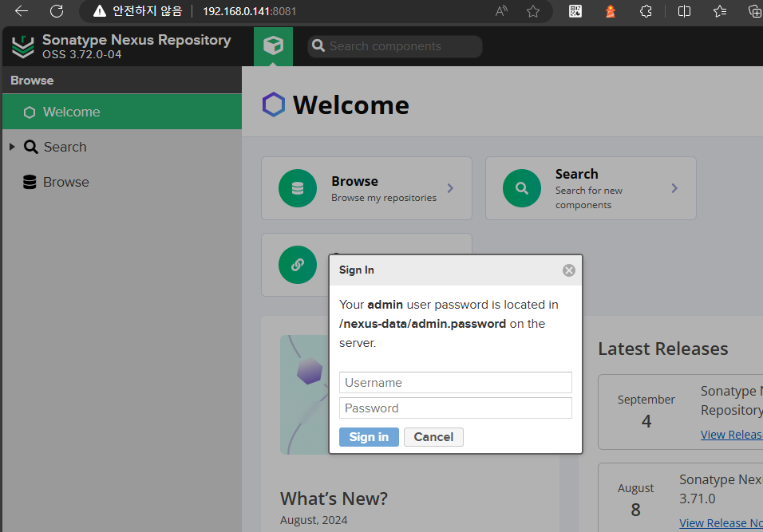
Task: Reload the page with refresh icon
Action: [x=57, y=10]
